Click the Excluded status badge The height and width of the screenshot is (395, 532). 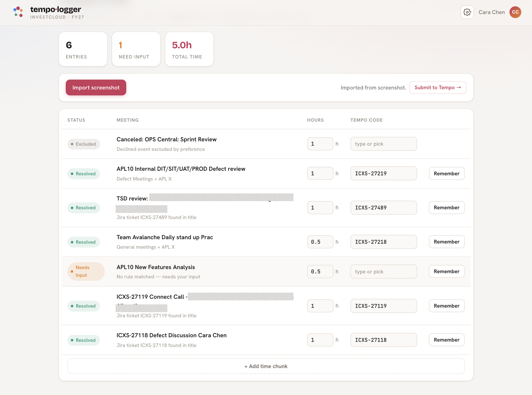[x=83, y=144]
